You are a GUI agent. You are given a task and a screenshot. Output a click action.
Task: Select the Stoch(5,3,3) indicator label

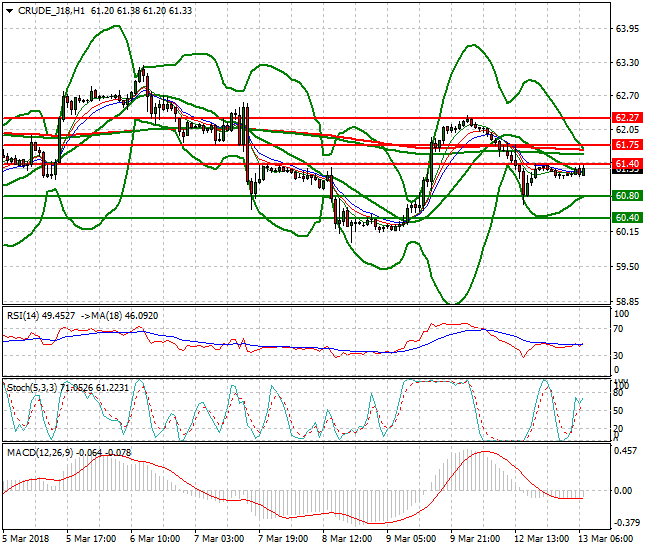pos(32,385)
